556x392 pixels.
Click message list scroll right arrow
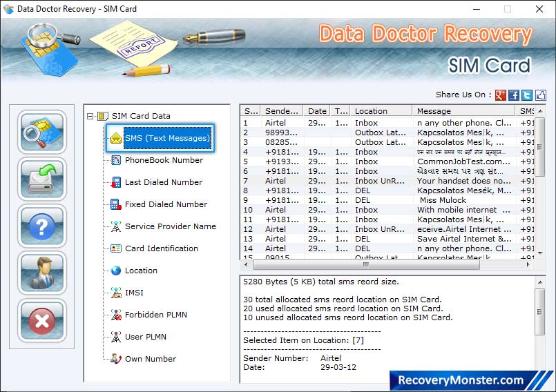[528, 264]
